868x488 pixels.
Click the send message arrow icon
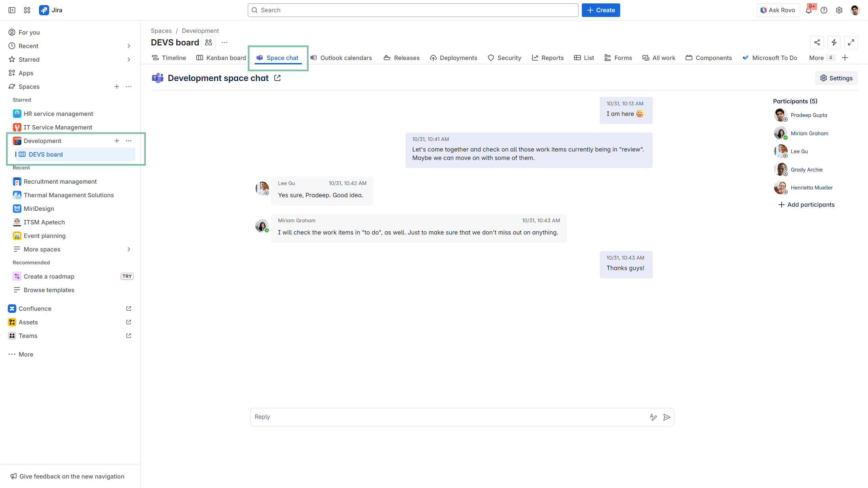click(667, 417)
